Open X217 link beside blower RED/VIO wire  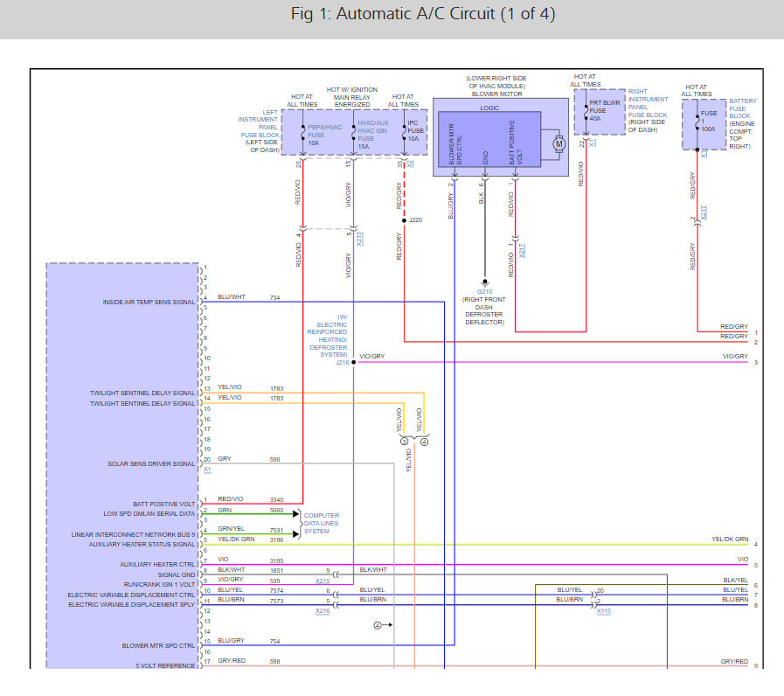522,250
